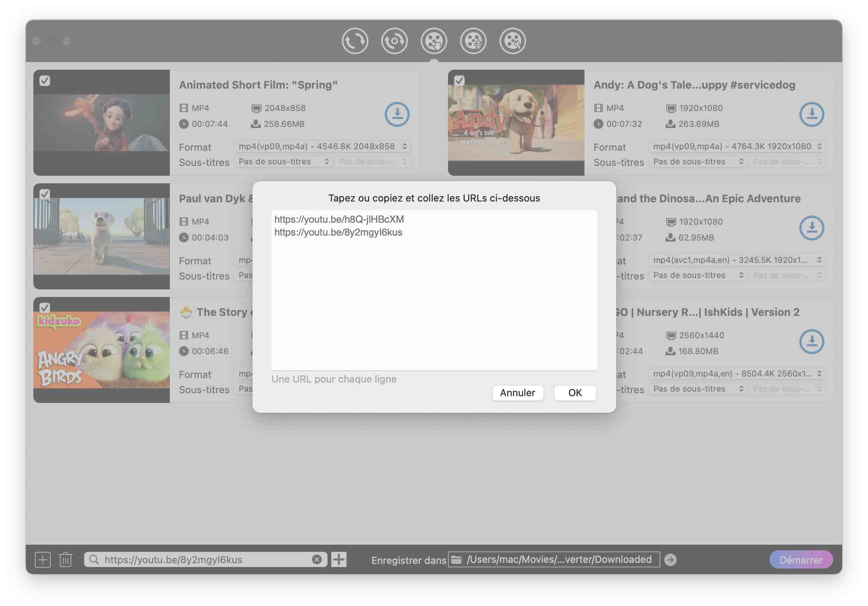Image resolution: width=868 pixels, height=606 pixels.
Task: Select the Angry Birds kidzuko thumbnail
Action: 102,350
